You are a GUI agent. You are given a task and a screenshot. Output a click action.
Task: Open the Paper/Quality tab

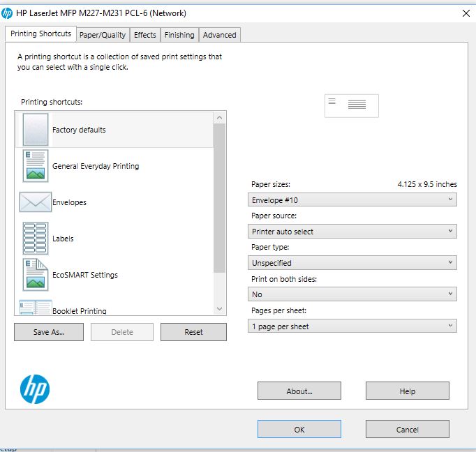coord(103,35)
